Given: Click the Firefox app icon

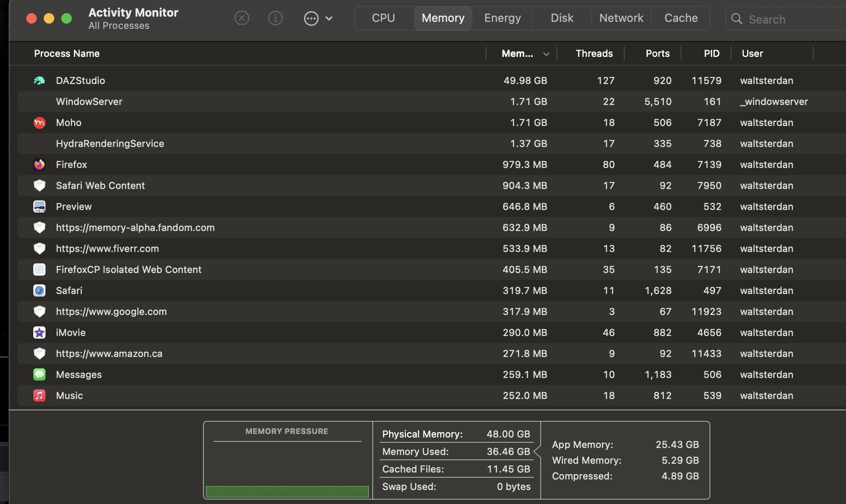Looking at the screenshot, I should click(x=39, y=164).
